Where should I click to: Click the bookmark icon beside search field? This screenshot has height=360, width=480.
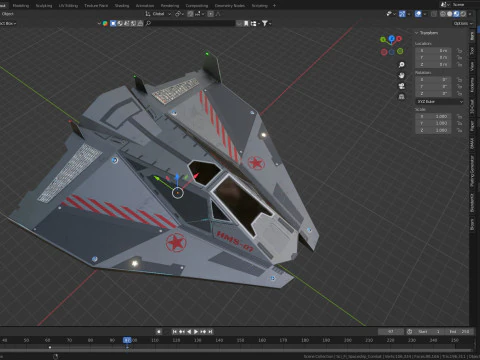(x=246, y=23)
